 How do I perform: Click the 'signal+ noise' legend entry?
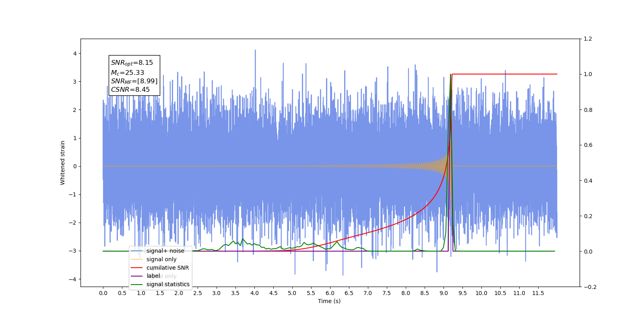pos(158,251)
